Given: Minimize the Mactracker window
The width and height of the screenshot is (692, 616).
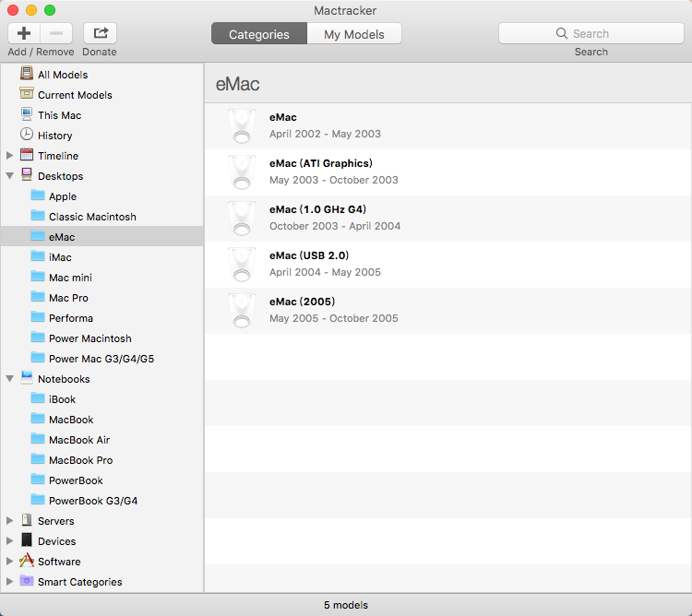Looking at the screenshot, I should pos(31,10).
